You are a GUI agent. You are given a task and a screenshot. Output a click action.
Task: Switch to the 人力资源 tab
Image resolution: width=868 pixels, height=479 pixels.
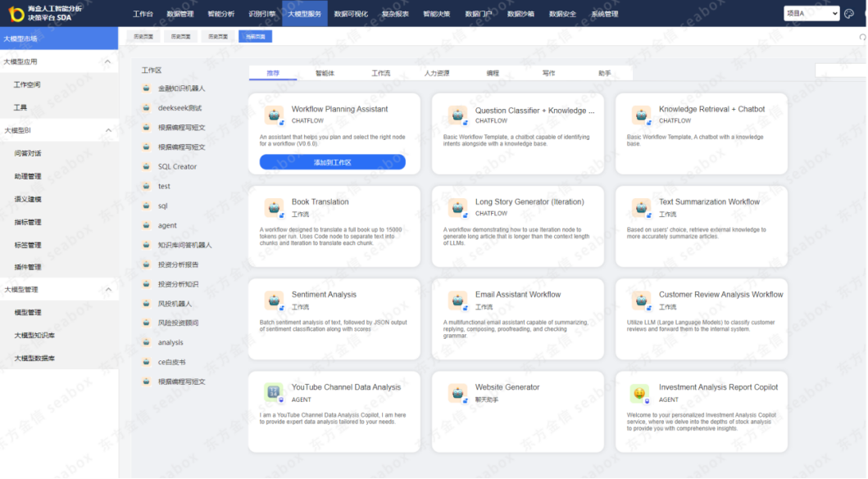tap(437, 73)
